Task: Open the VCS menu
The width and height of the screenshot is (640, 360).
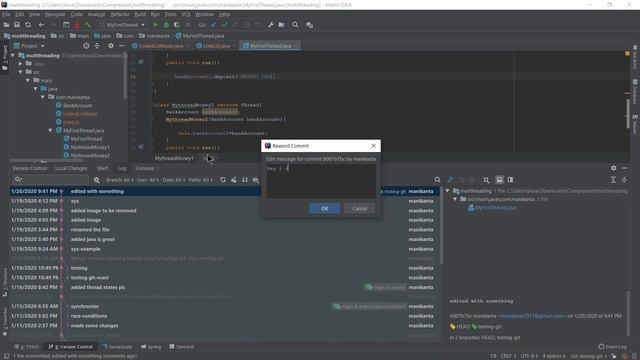Action: (x=185, y=14)
